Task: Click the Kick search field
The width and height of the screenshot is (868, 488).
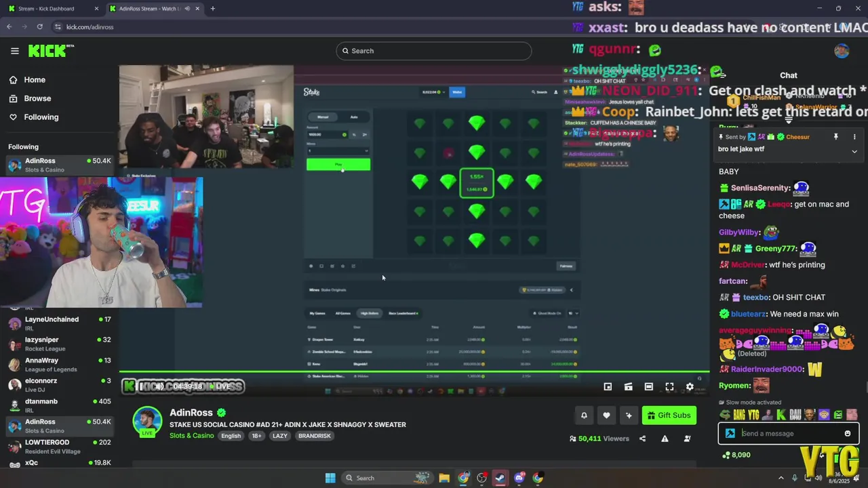Action: coord(434,51)
